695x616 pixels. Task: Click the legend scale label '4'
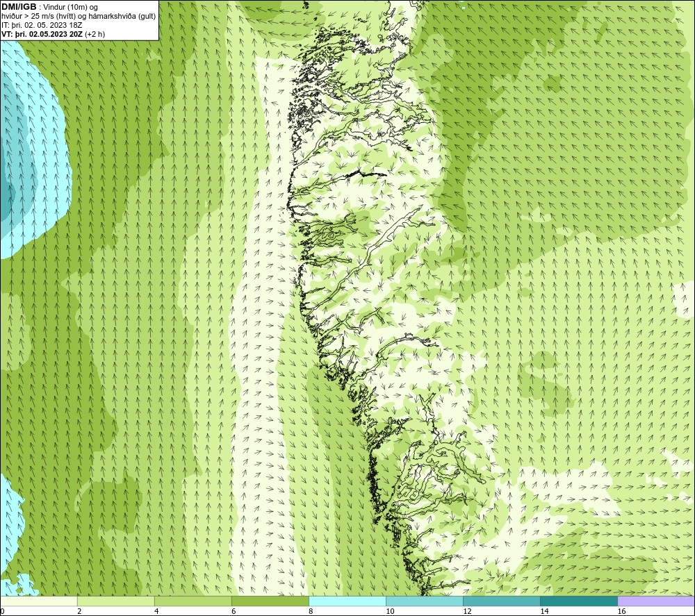[x=156, y=612]
